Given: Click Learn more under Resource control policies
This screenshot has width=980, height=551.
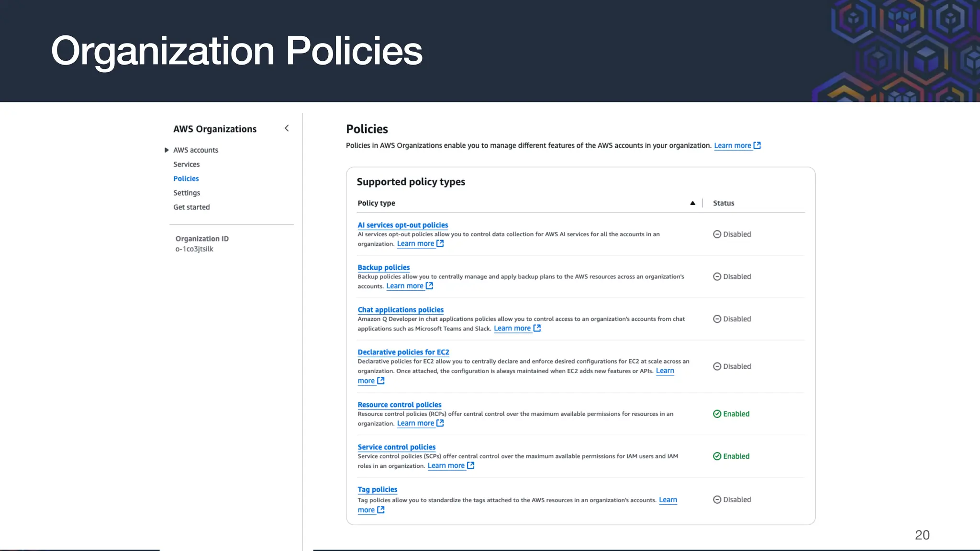Looking at the screenshot, I should click(x=415, y=423).
